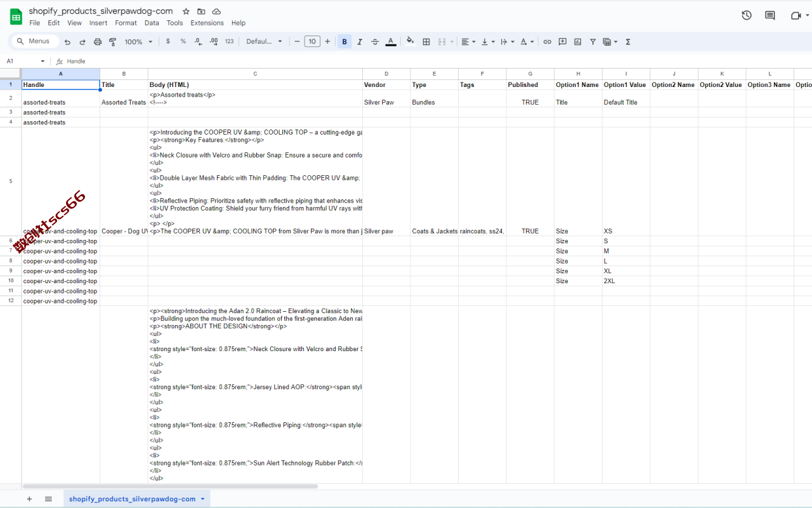Open the zoom 100% dropdown
This screenshot has width=812, height=508.
point(139,42)
